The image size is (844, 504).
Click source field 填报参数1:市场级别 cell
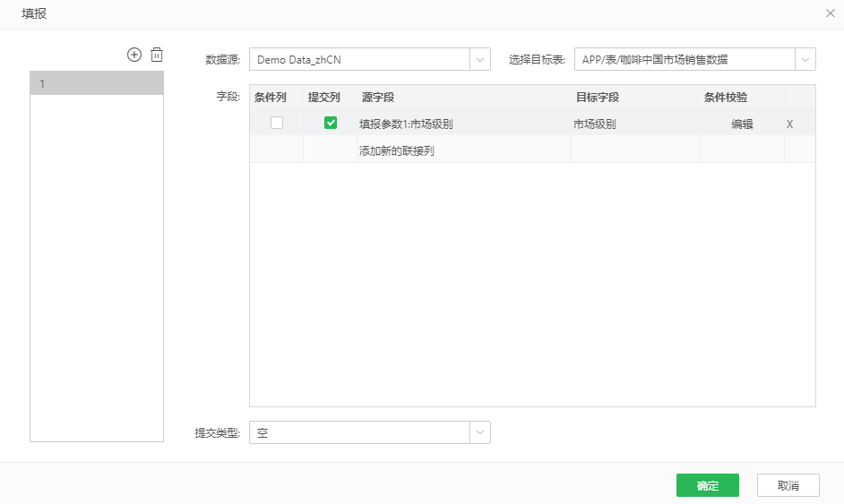463,124
